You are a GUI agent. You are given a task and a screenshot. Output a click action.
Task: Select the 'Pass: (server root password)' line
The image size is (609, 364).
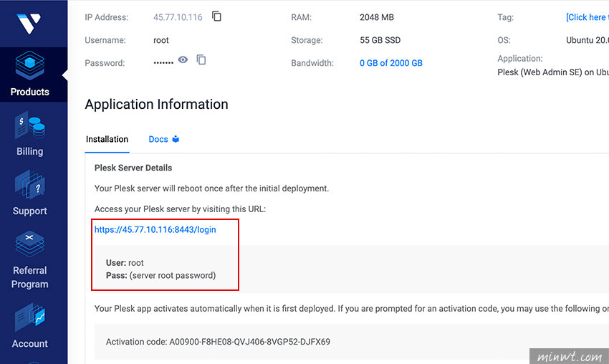point(160,275)
